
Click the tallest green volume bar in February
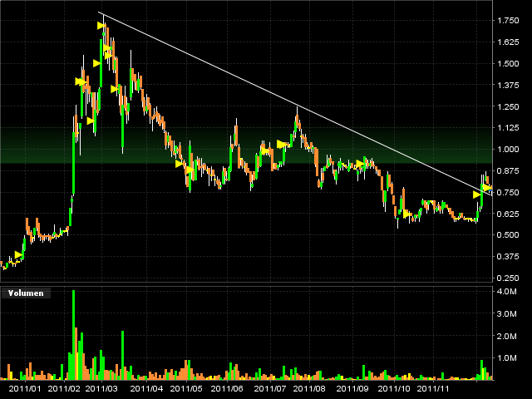click(x=73, y=332)
